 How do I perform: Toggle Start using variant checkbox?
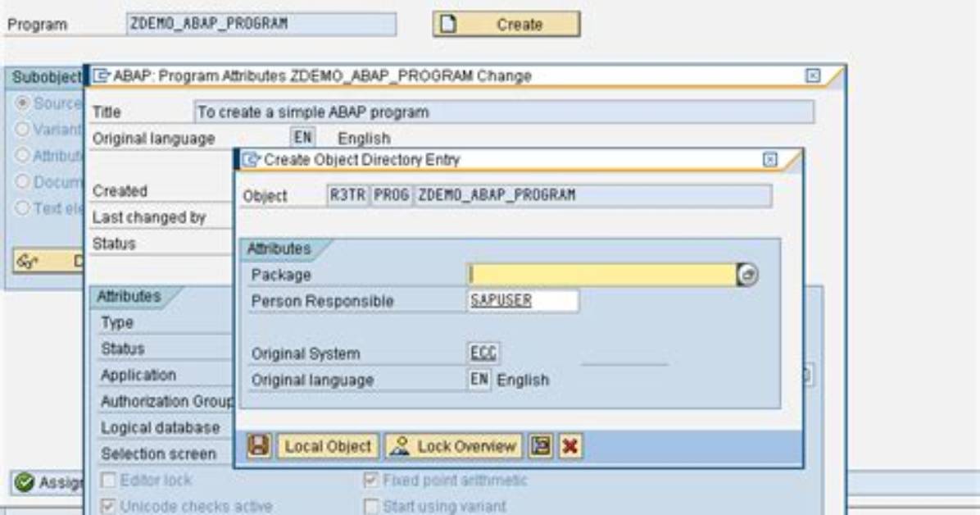[x=370, y=506]
